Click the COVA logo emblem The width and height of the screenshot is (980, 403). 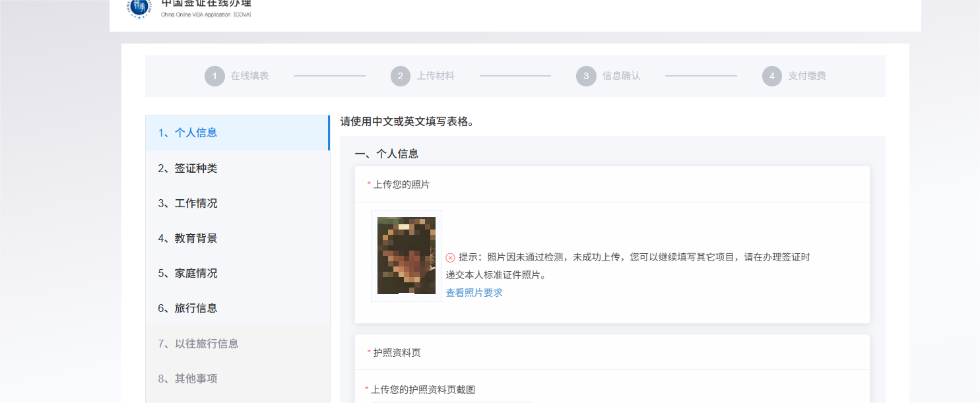[x=140, y=7]
